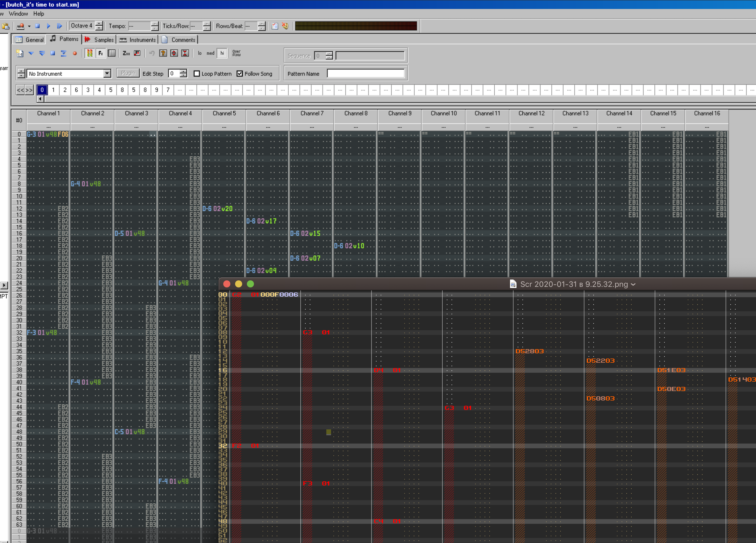Adjust the Edit Step spinner
Screen dimensions: 756x543
(x=183, y=73)
